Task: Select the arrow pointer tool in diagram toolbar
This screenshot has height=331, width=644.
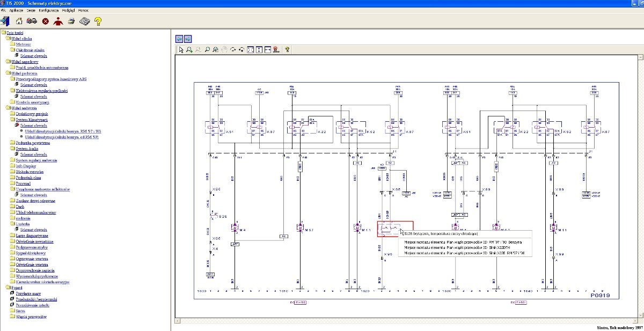Action: coord(181,49)
